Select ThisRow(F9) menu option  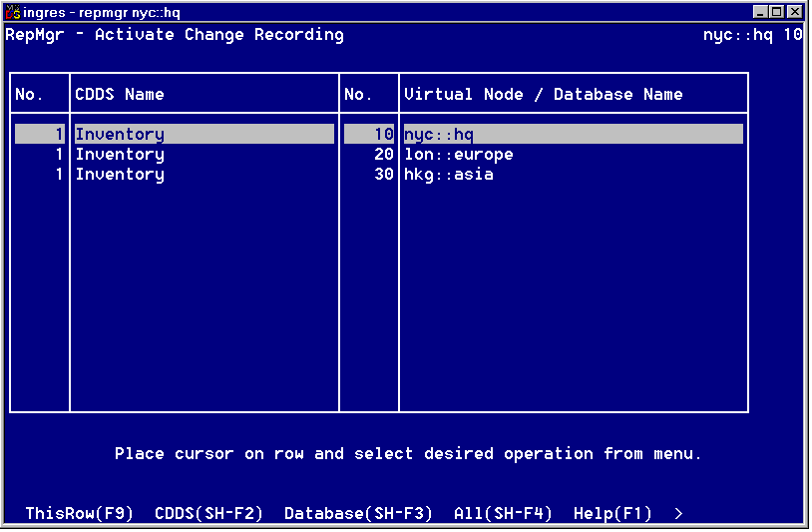click(79, 513)
